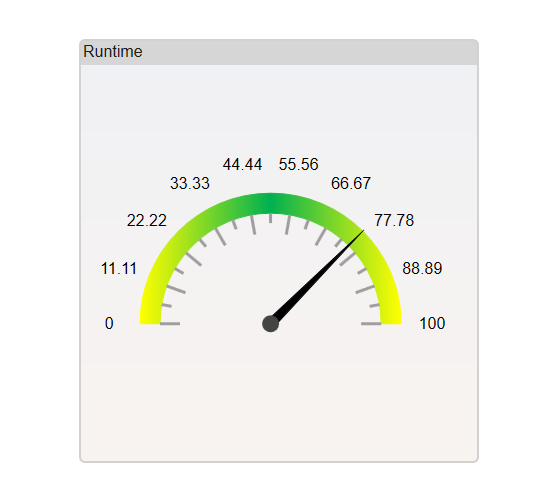
Task: Click the 11.11 scale label
Action: point(119,269)
